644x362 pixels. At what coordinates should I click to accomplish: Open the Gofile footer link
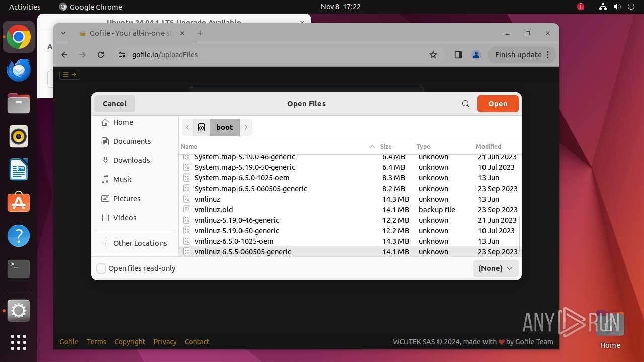click(69, 342)
